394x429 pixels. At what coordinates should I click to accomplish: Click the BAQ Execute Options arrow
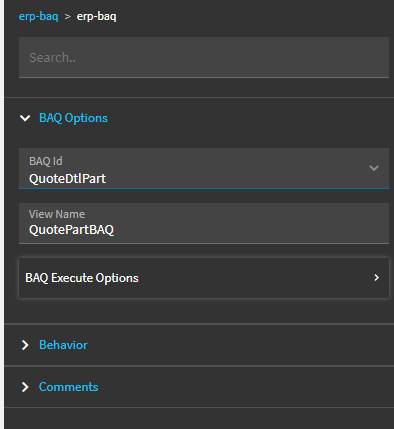377,278
